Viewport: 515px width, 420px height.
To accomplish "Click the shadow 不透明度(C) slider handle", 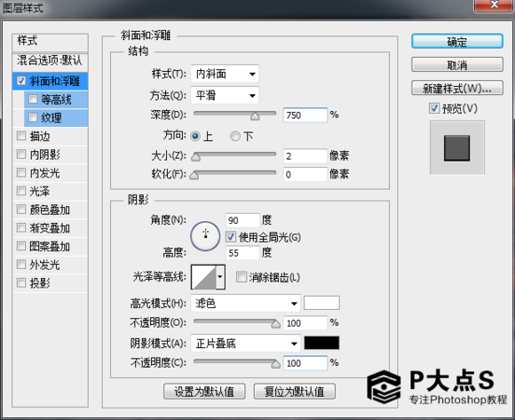I will (275, 364).
